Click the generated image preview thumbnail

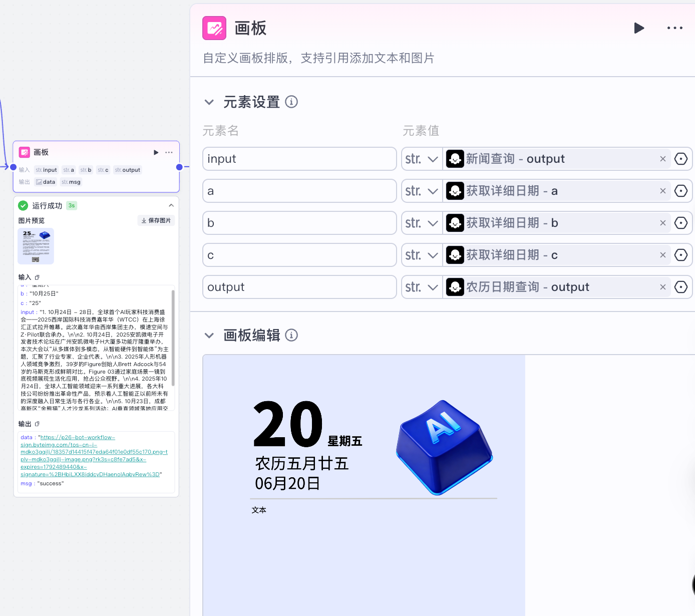pyautogui.click(x=36, y=246)
